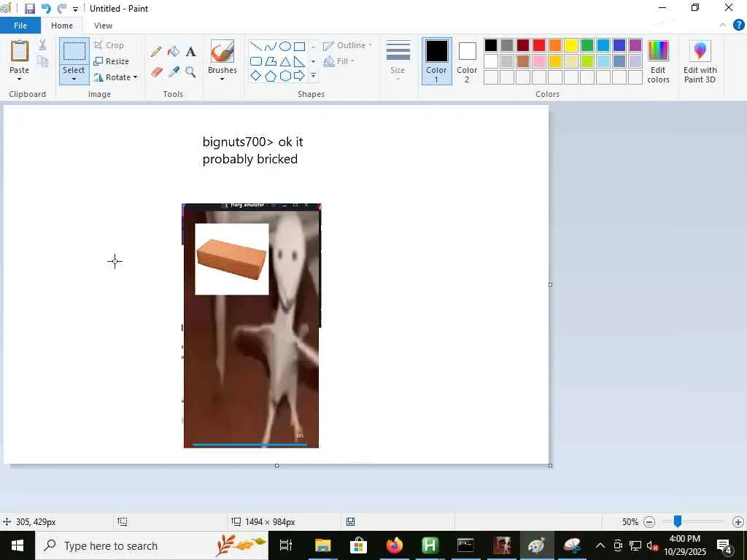The width and height of the screenshot is (747, 560).
Task: Open Paint Help question mark
Action: pyautogui.click(x=738, y=26)
